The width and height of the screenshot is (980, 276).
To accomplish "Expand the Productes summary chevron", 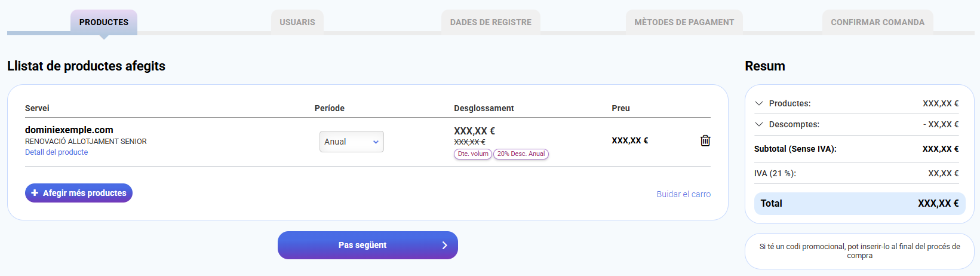I will pyautogui.click(x=759, y=103).
